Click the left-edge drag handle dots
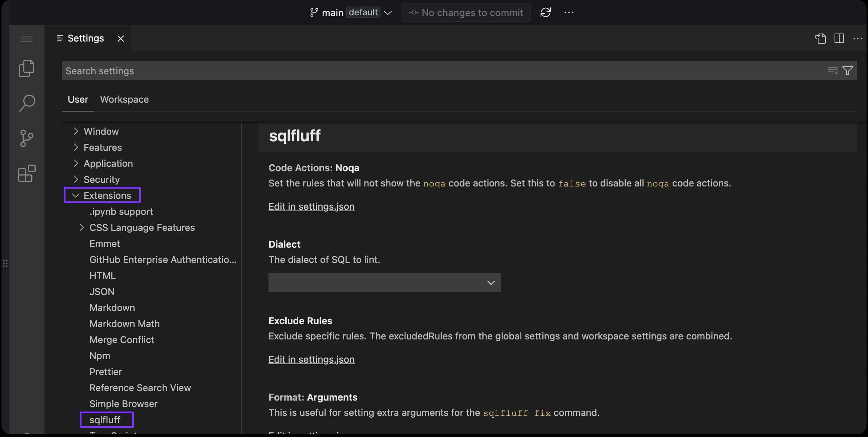The width and height of the screenshot is (868, 437). point(5,263)
